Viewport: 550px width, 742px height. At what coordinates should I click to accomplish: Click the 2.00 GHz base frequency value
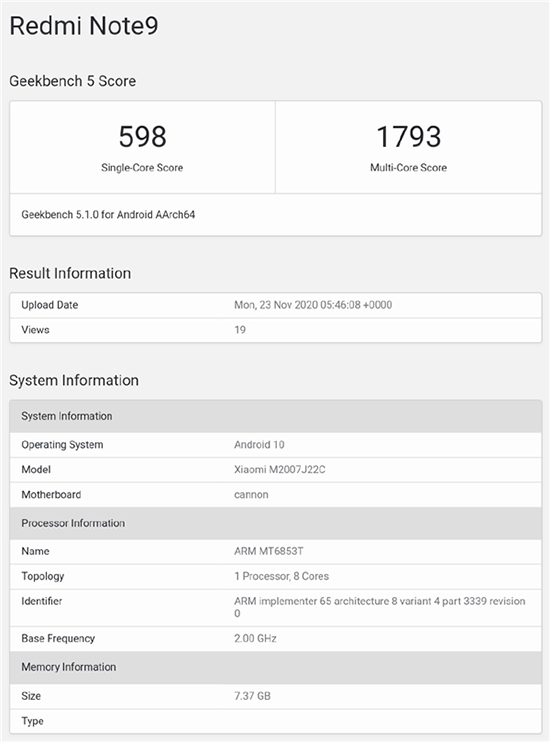(255, 638)
